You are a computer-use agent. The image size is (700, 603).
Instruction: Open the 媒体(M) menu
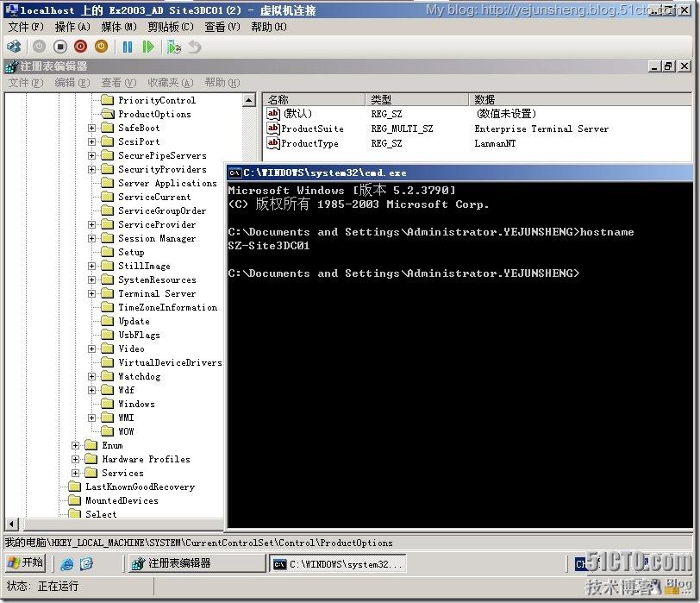[x=119, y=28]
